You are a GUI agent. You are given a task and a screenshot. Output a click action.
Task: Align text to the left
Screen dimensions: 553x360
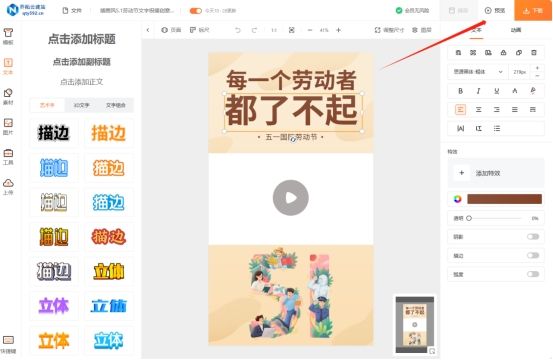(x=460, y=110)
